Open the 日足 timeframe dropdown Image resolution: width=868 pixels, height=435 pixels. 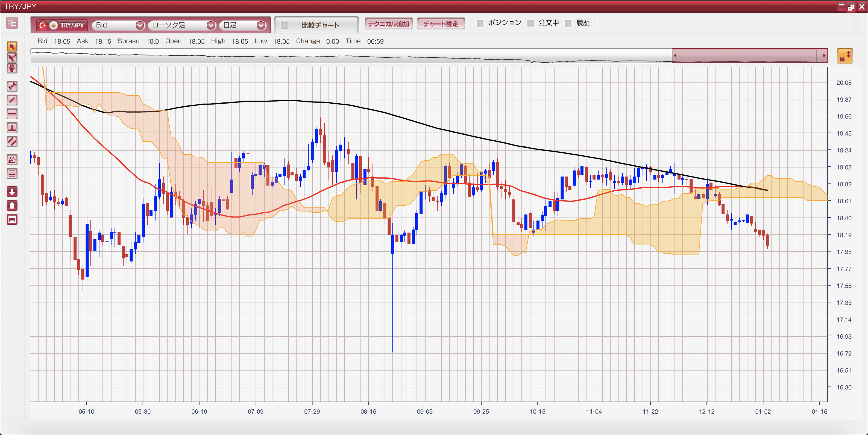click(x=242, y=25)
